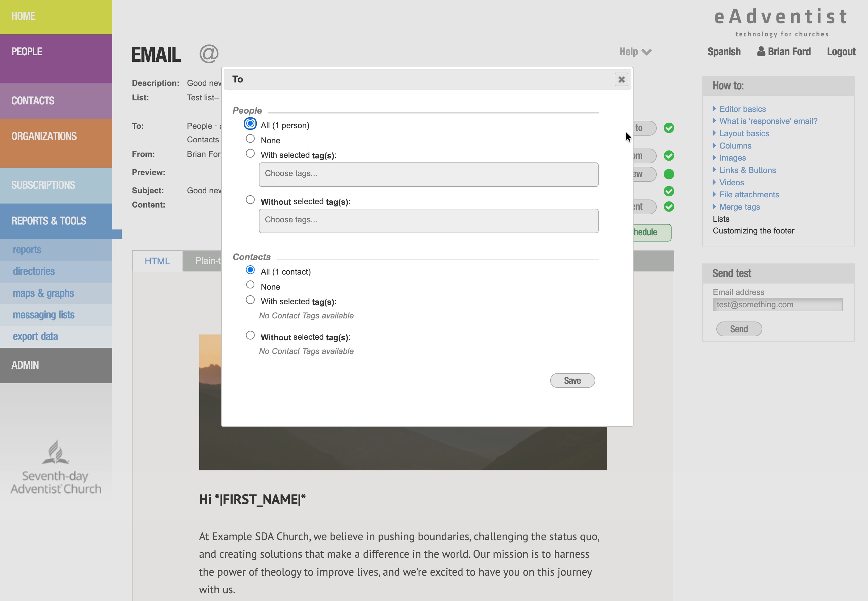
Task: Choose Contacts Without selected tag(s) radio
Action: tap(250, 335)
